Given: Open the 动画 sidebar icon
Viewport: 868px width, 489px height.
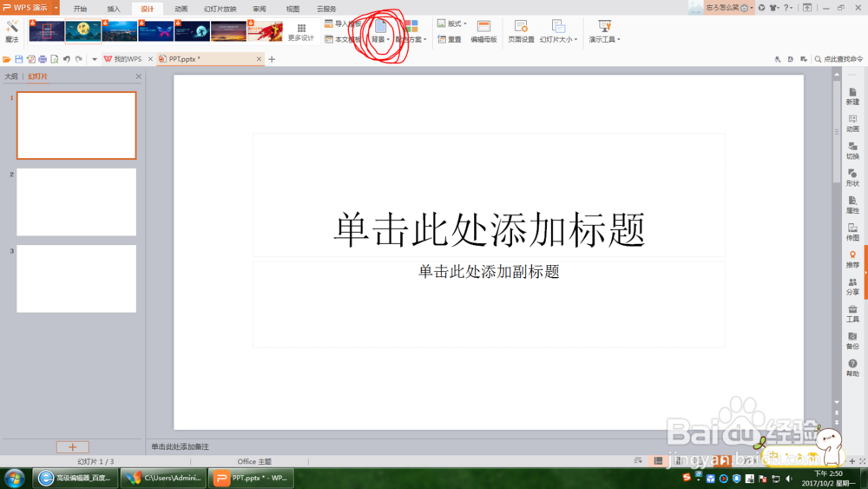Looking at the screenshot, I should (852, 123).
